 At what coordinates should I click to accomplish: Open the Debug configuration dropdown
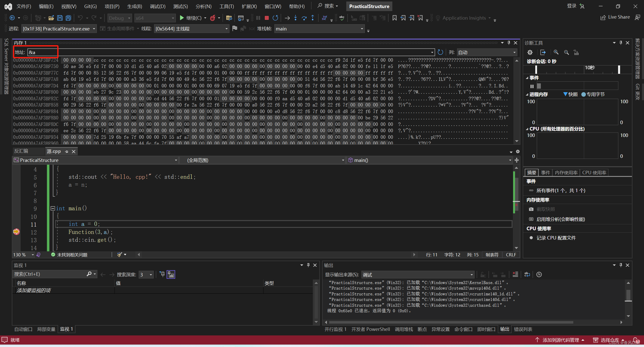tap(120, 18)
